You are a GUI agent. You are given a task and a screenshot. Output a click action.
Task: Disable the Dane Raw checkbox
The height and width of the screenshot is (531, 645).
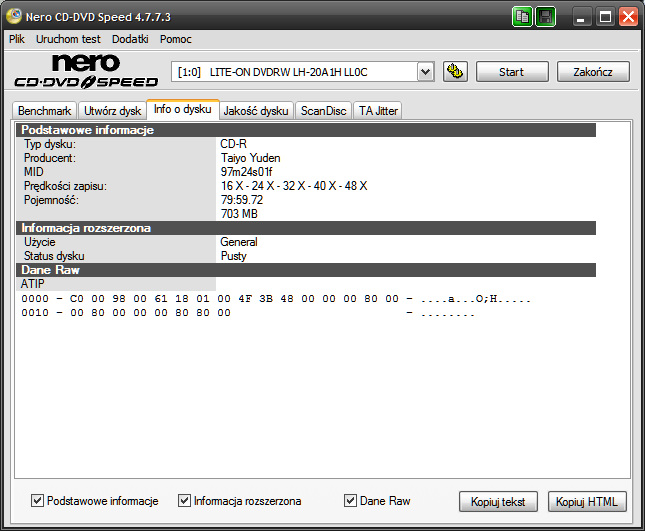tap(350, 501)
